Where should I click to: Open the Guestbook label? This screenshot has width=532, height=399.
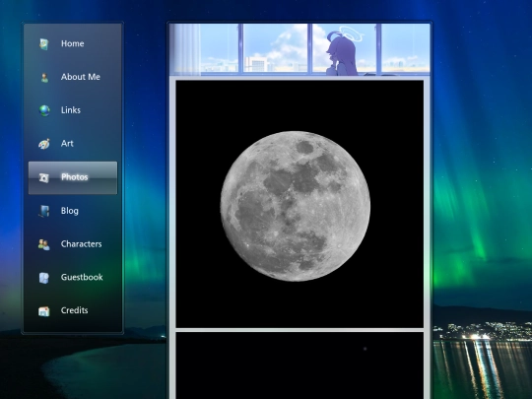82,277
